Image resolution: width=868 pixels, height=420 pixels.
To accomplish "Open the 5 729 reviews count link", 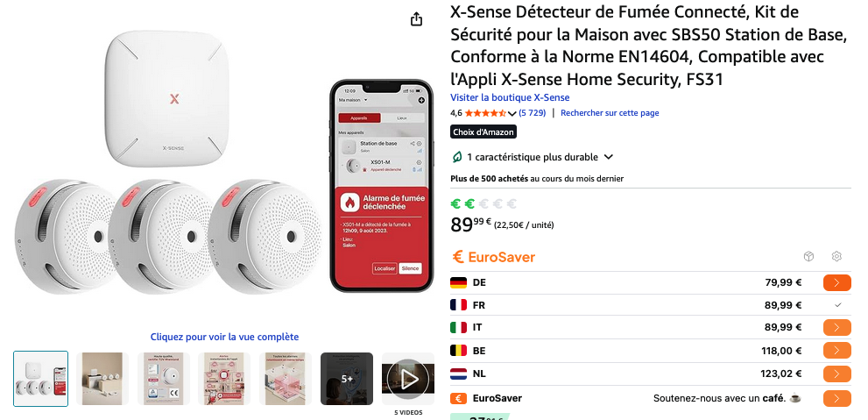I will pyautogui.click(x=532, y=113).
